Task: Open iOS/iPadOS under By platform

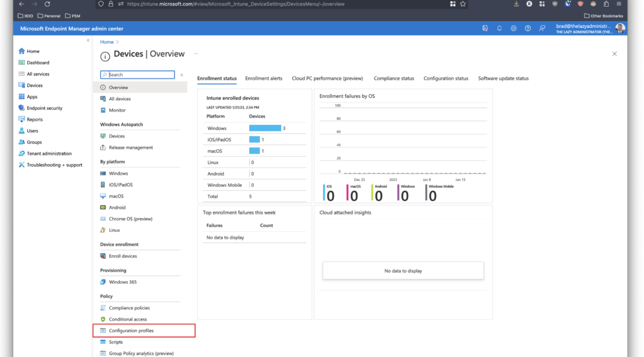Action: tap(117, 185)
